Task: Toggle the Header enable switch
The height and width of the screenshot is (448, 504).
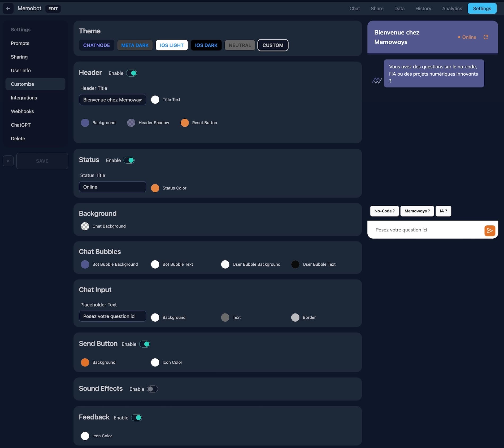Action: click(x=132, y=73)
